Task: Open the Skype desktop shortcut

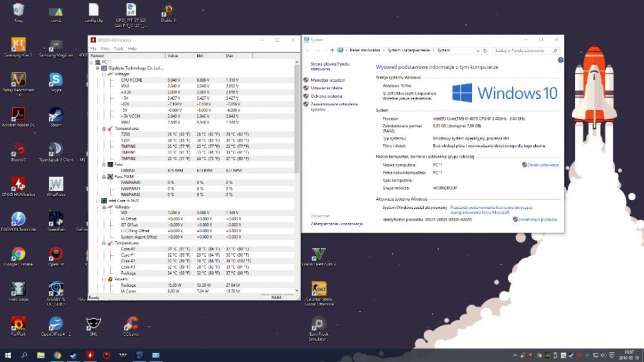Action: tap(56, 82)
